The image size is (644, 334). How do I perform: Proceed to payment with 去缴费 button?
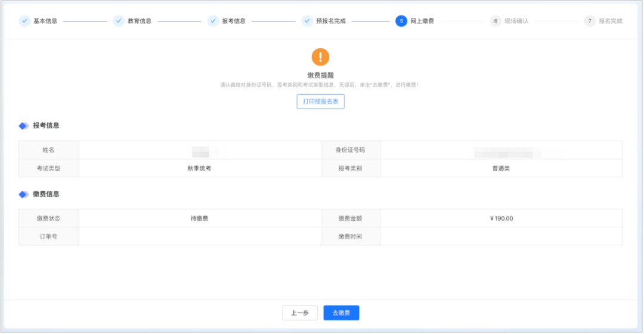point(341,313)
